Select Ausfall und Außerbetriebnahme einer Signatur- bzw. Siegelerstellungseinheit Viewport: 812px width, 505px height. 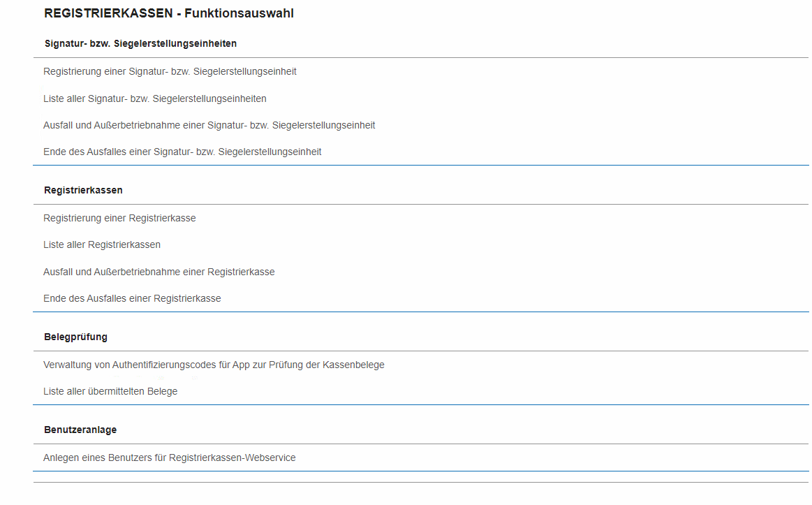click(209, 125)
